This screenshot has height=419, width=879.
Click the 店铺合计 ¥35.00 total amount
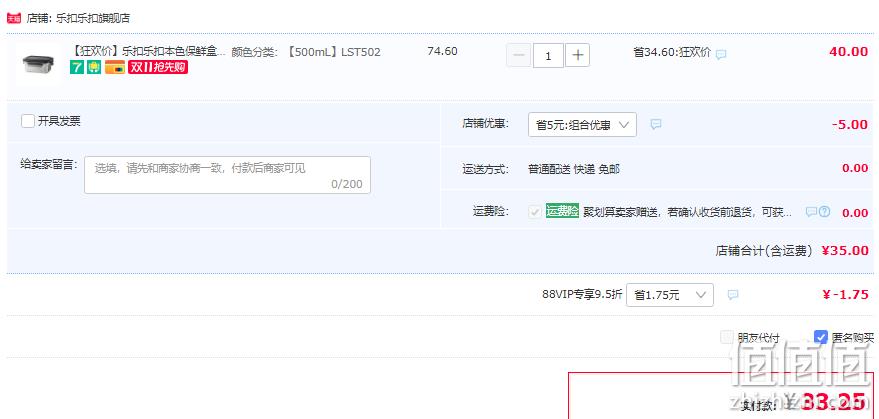[845, 251]
